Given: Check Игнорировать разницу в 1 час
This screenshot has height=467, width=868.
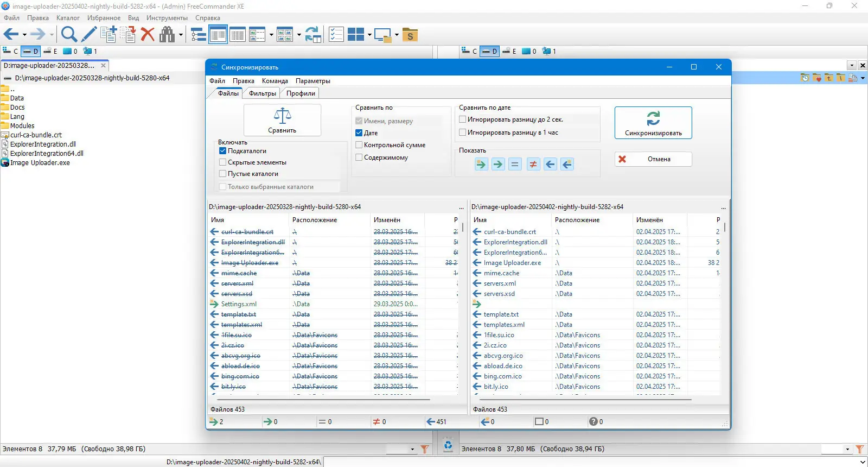Looking at the screenshot, I should 463,132.
